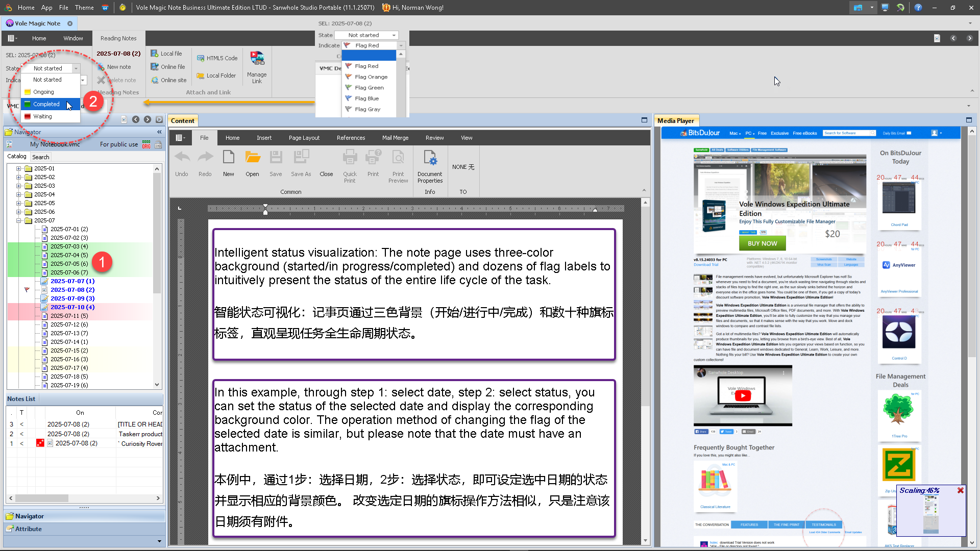Open main ribbon layout menu dropdown
The width and height of the screenshot is (980, 551).
pos(12,38)
